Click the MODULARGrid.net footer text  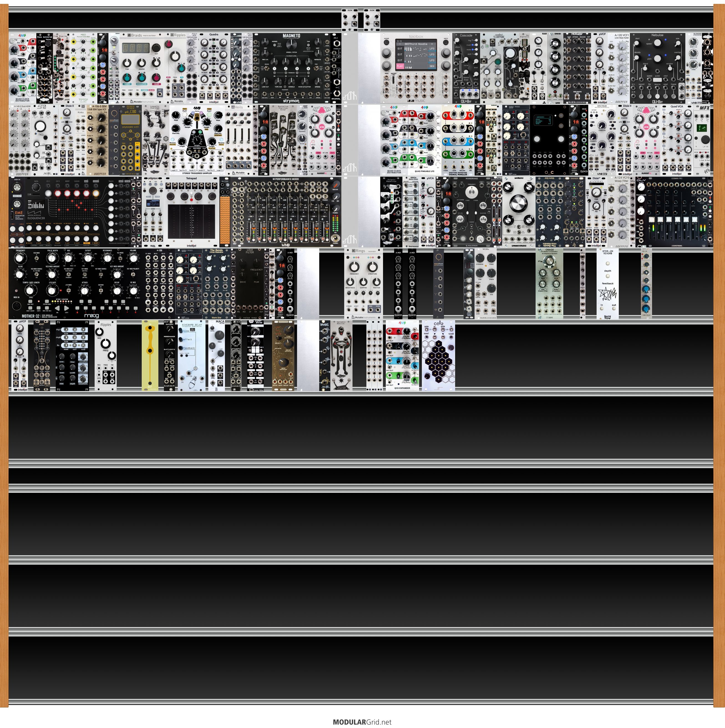362,722
